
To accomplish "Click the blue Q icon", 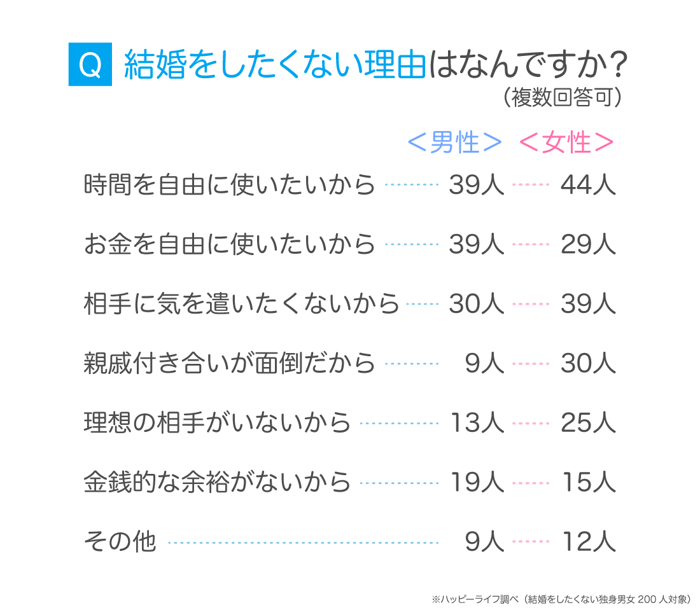I will click(x=90, y=64).
